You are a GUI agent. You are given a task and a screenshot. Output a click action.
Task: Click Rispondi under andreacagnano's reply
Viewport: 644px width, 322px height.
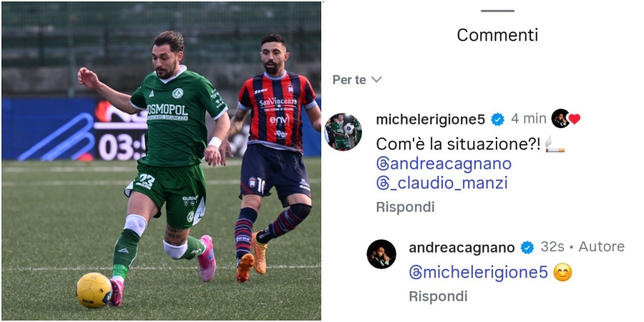coord(438,296)
